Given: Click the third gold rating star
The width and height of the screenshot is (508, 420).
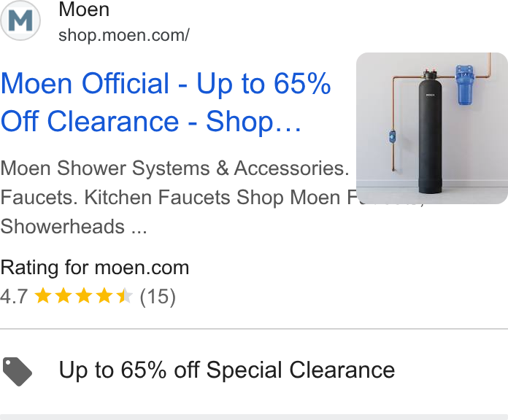Looking at the screenshot, I should pos(84,296).
